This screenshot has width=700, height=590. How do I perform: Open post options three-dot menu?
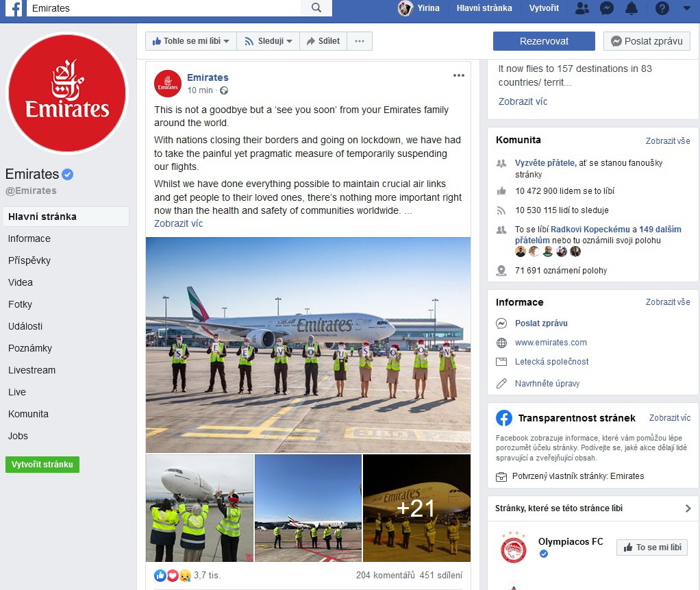(458, 75)
